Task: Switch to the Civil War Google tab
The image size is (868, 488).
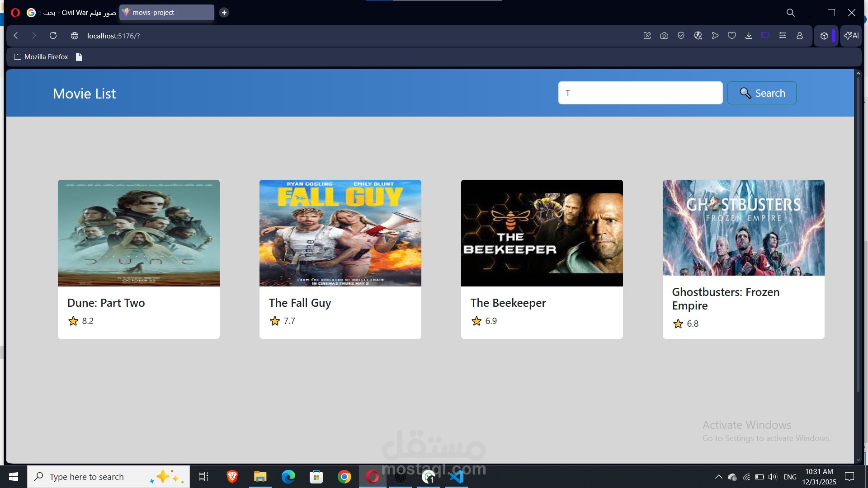Action: 72,13
